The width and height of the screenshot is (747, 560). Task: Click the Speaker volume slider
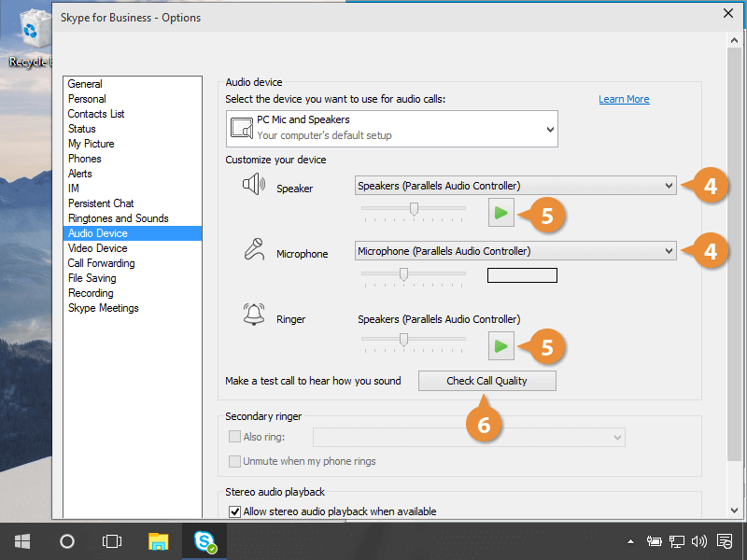[414, 209]
